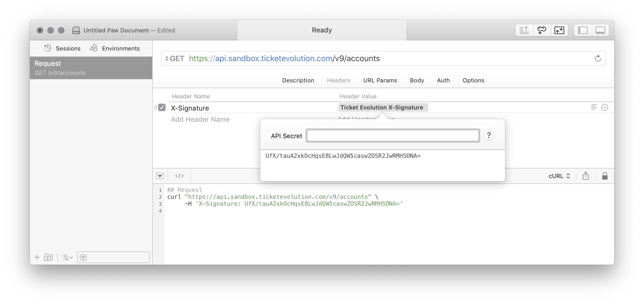Screen dimensions: 644x304
Task: Toggle the bottom panel visibility
Action: click(x=600, y=30)
